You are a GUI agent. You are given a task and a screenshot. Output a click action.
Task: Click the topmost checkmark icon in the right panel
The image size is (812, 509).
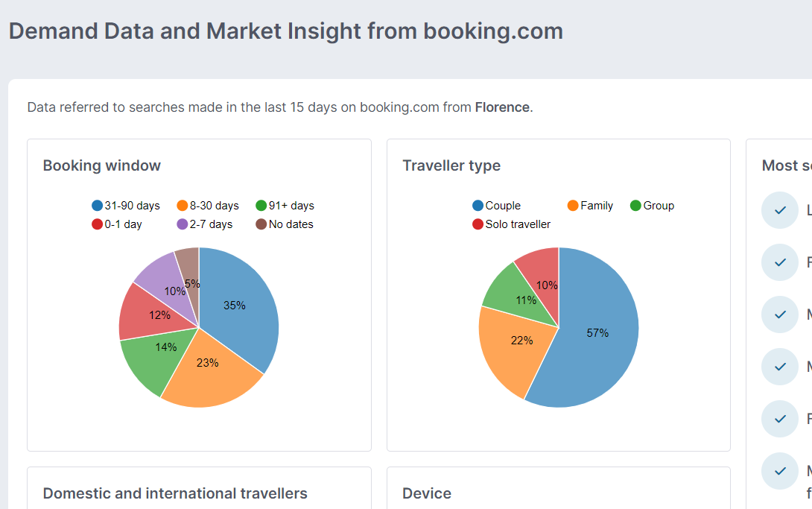(x=780, y=210)
